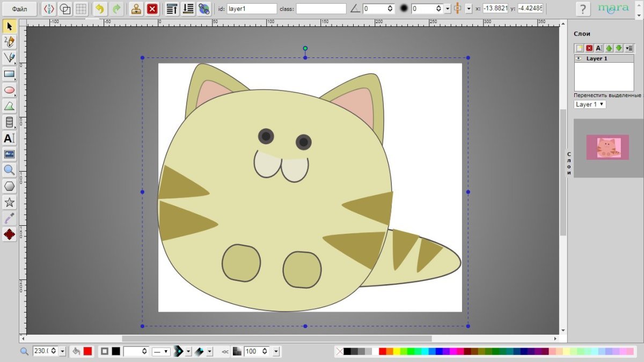Expand the stroke dash style dropdown
644x362 pixels.
(x=160, y=351)
